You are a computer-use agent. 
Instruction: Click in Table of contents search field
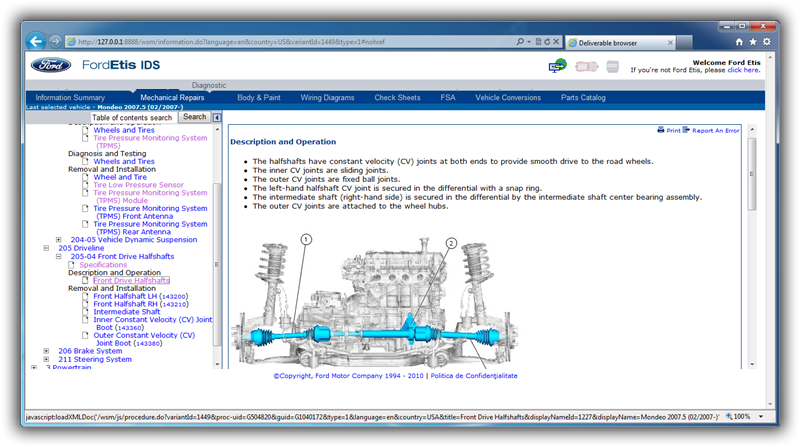tap(134, 117)
